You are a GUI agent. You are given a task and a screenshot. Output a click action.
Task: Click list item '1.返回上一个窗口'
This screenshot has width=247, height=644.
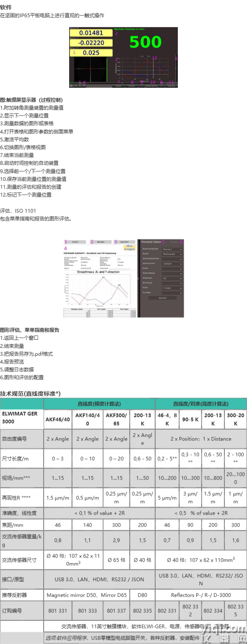[19, 338]
